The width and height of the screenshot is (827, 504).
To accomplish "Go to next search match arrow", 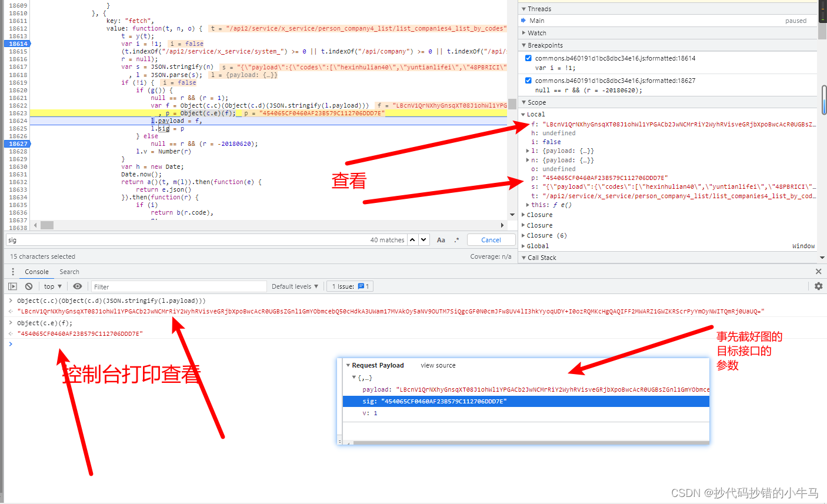I will tap(424, 240).
